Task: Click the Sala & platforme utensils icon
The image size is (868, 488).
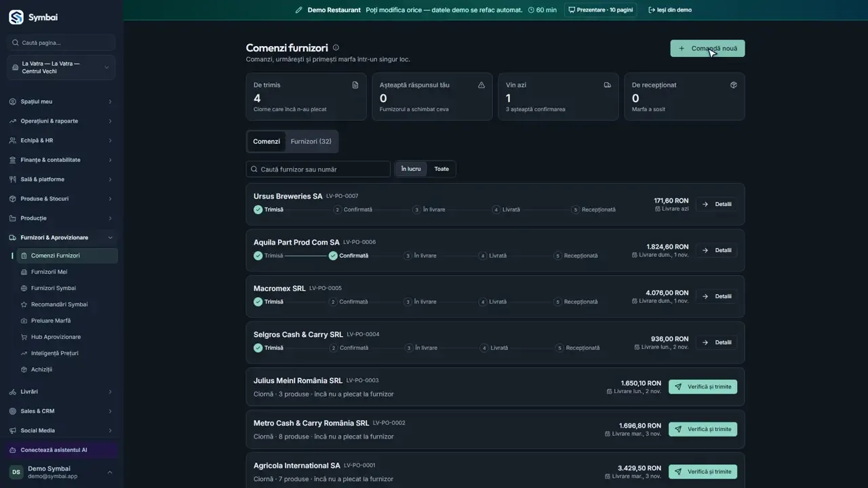Action: [x=13, y=180]
